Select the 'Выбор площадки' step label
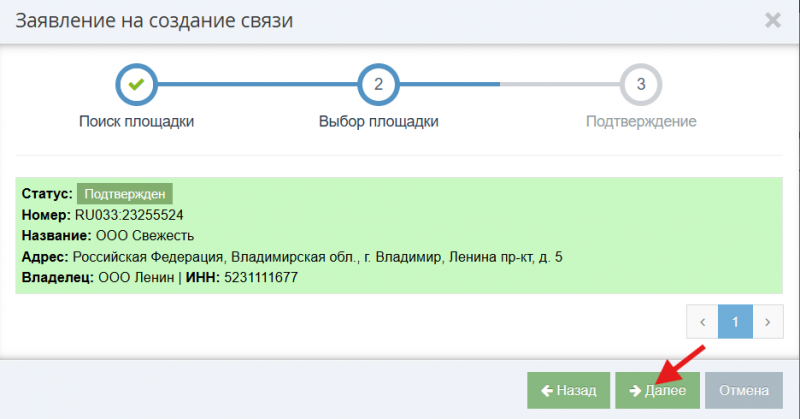This screenshot has width=800, height=419. 378,122
